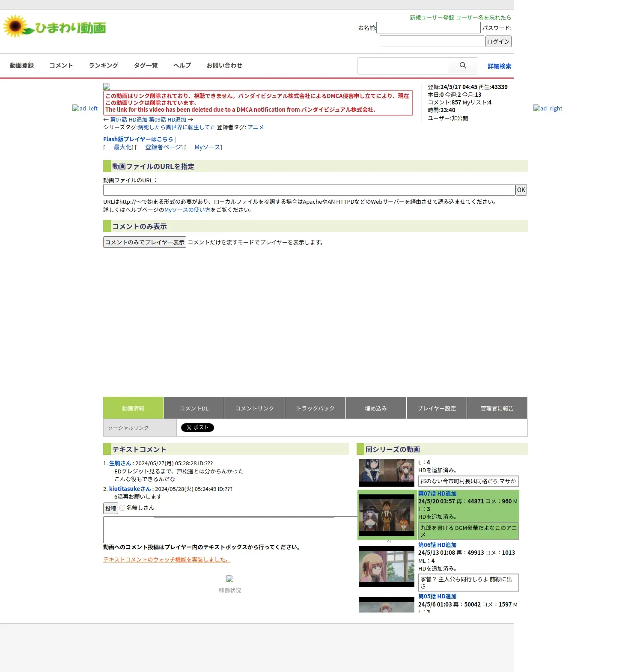631x672 pixels.
Task: Click the 投稿 button
Action: pyautogui.click(x=110, y=508)
